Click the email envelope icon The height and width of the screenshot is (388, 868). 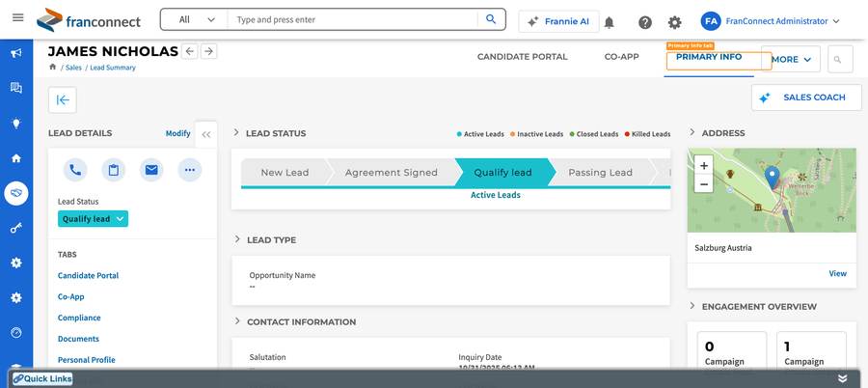pyautogui.click(x=151, y=170)
